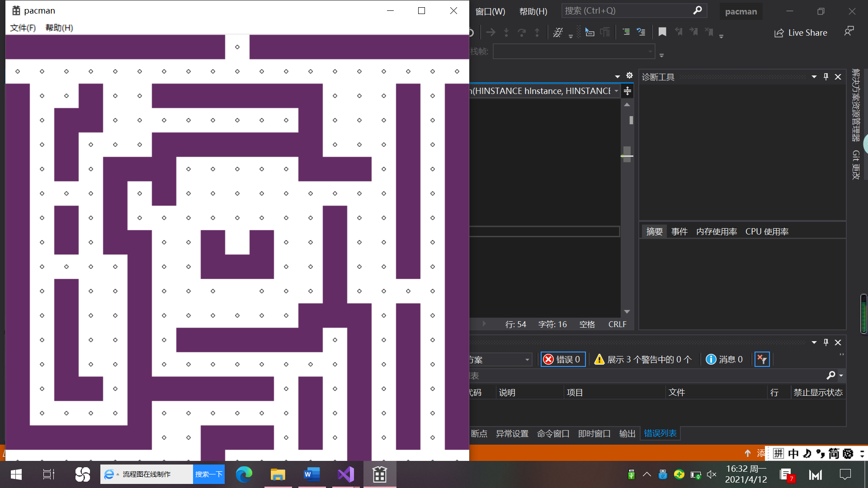Open toolbar options beside threads icon
868x488 pixels.
(571, 36)
